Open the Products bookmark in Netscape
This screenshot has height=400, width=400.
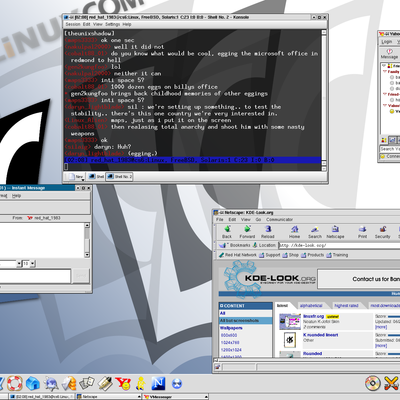point(312,255)
